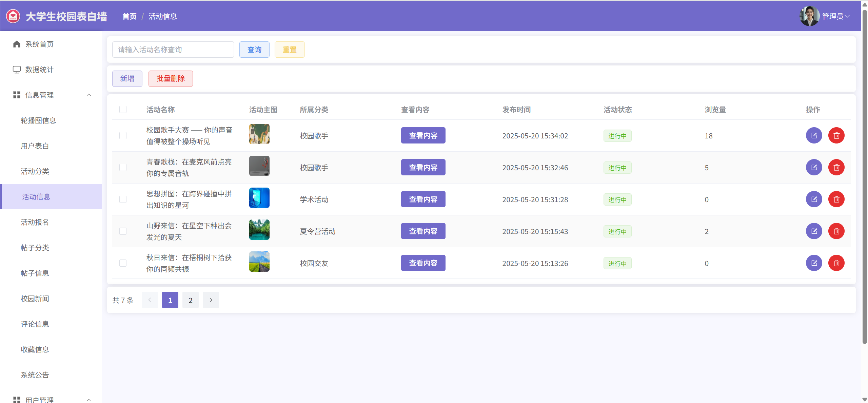The width and height of the screenshot is (868, 403).
Task: Click the 请输入活动名称查询 search field
Action: [173, 50]
